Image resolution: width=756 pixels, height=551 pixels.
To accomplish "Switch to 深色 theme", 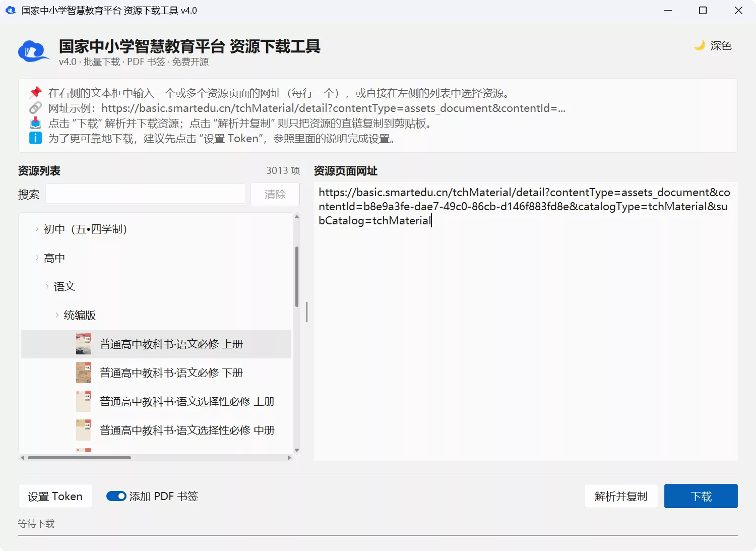I will pos(713,46).
